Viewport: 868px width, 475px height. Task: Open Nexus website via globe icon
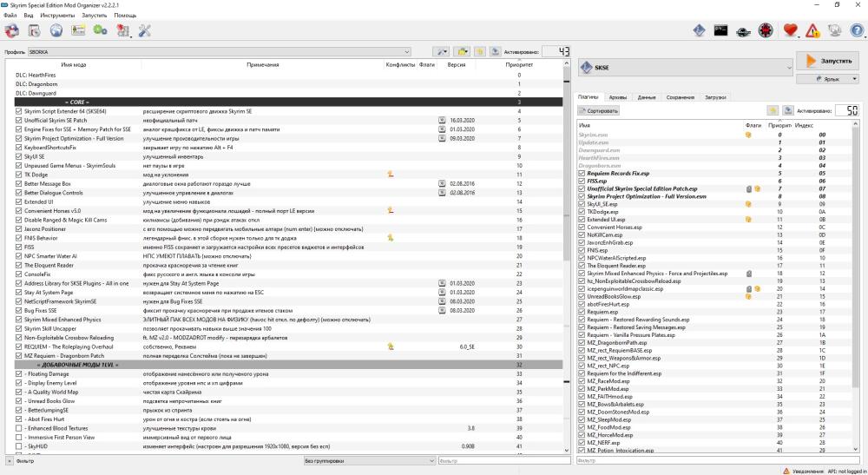pos(56,31)
